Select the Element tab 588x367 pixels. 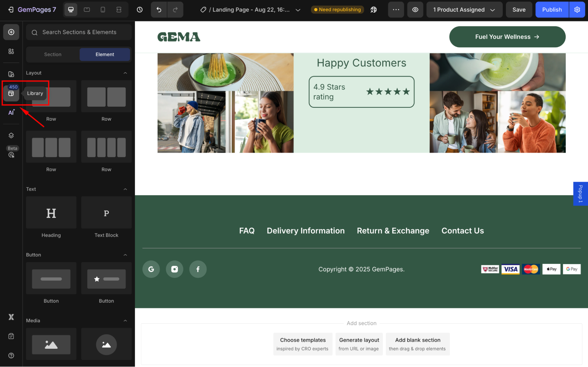(105, 54)
